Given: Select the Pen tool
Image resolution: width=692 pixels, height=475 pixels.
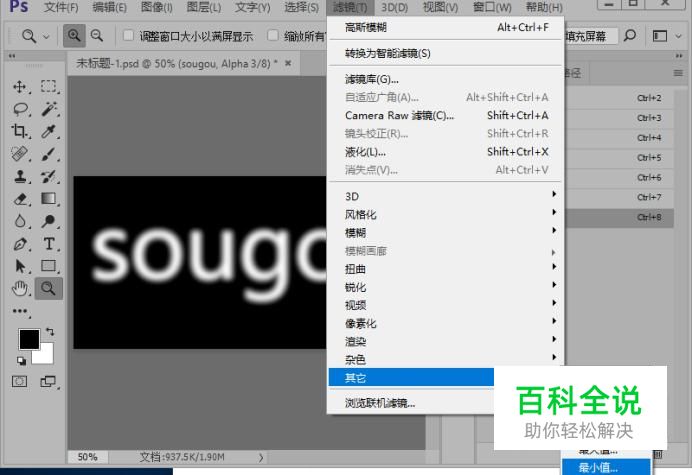Looking at the screenshot, I should (x=20, y=244).
